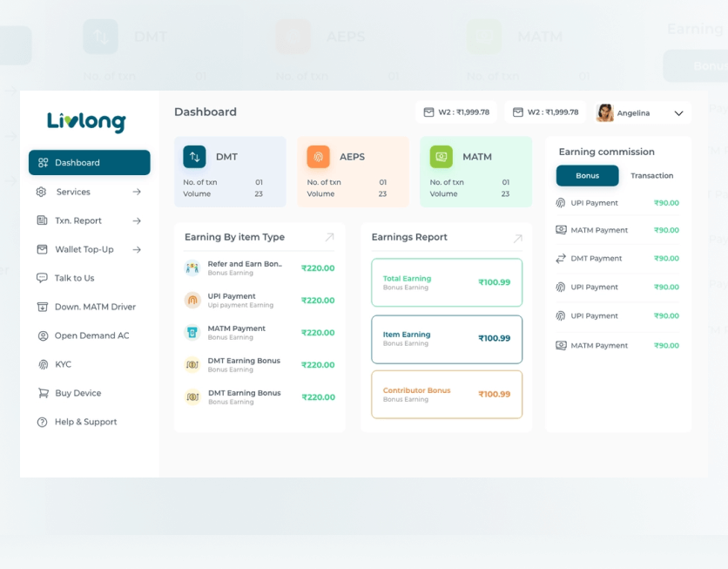Click the DMT transfer arrows icon
This screenshot has width=728, height=569.
(194, 157)
